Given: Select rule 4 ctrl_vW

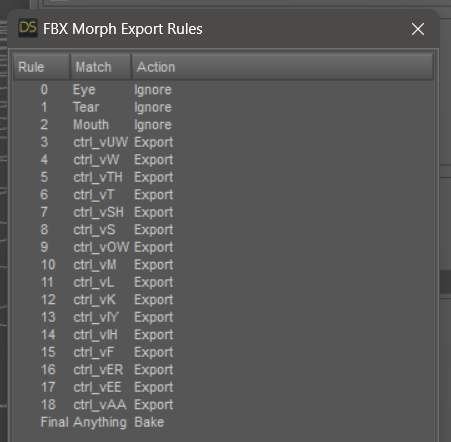Looking at the screenshot, I should pos(224,160).
